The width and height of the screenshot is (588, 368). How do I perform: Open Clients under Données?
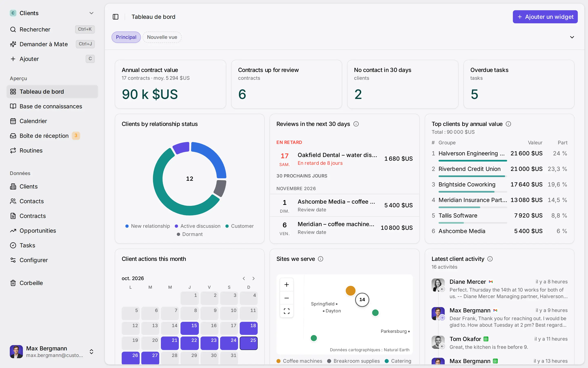pyautogui.click(x=52, y=186)
